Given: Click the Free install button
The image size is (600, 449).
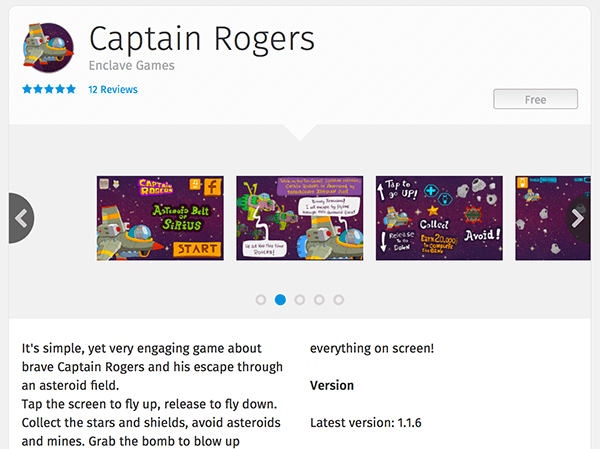Looking at the screenshot, I should tap(535, 99).
